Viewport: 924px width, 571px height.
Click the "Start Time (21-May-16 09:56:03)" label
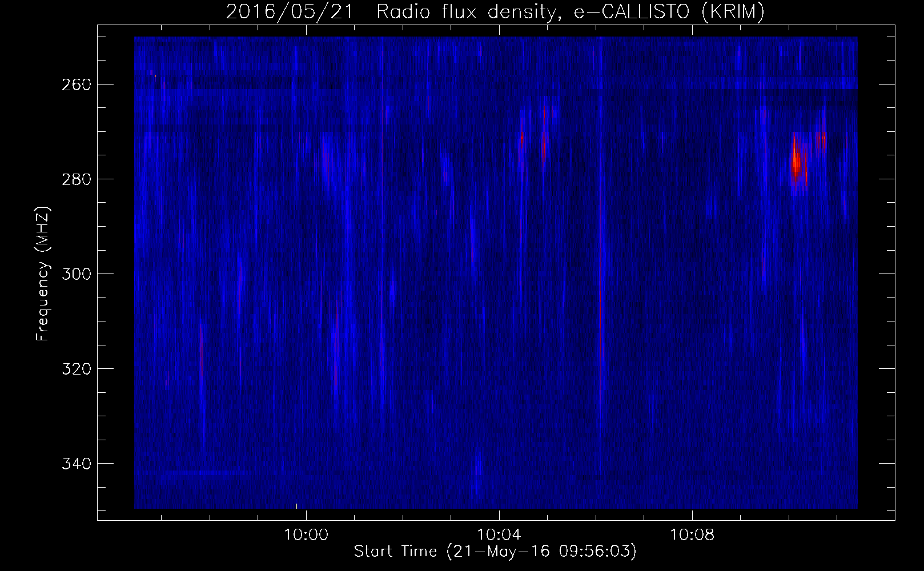[495, 552]
